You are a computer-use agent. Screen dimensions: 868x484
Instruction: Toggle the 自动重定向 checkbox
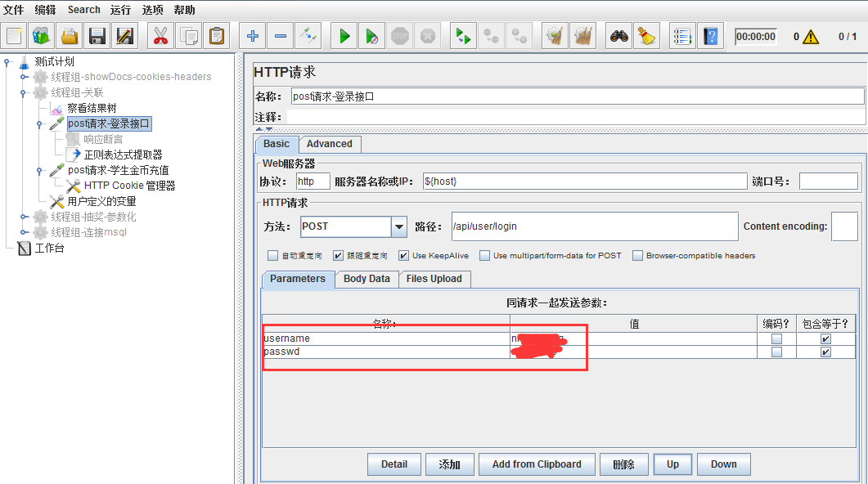[x=272, y=256]
